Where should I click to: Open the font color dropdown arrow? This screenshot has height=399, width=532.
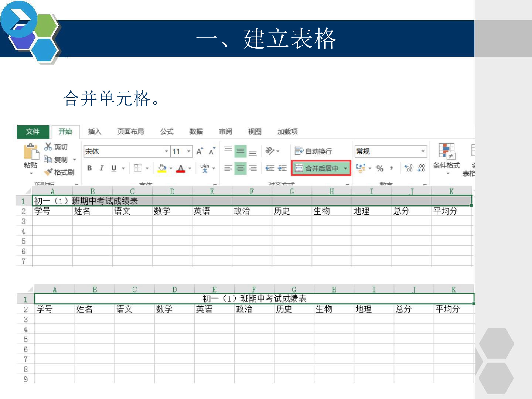click(x=190, y=168)
